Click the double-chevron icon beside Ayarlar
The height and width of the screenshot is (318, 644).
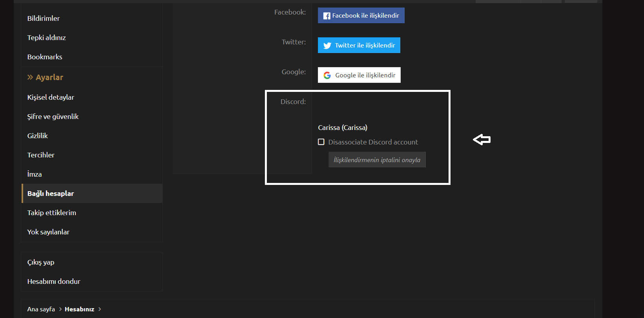[30, 77]
